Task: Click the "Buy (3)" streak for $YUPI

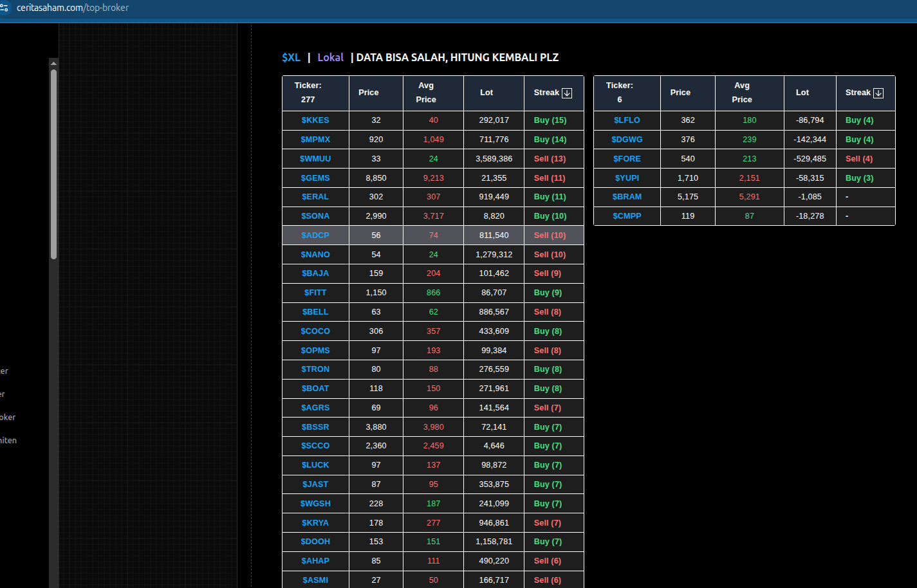Action: pyautogui.click(x=860, y=178)
